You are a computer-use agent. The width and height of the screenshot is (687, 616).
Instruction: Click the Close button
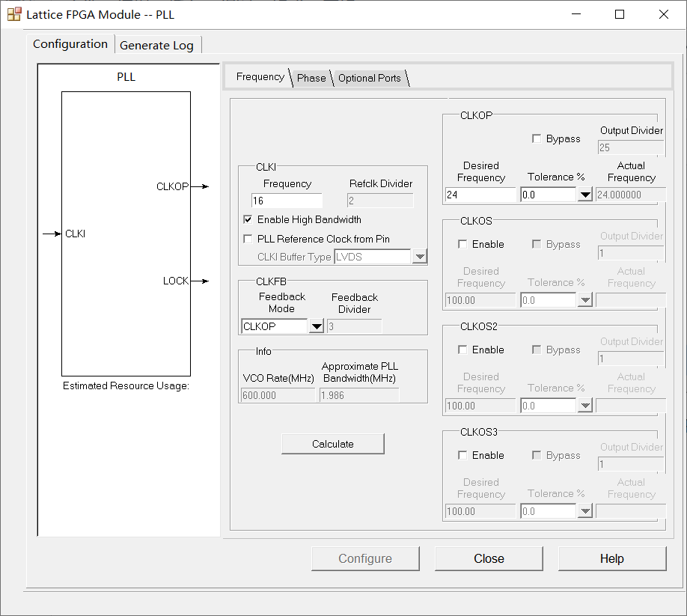489,558
